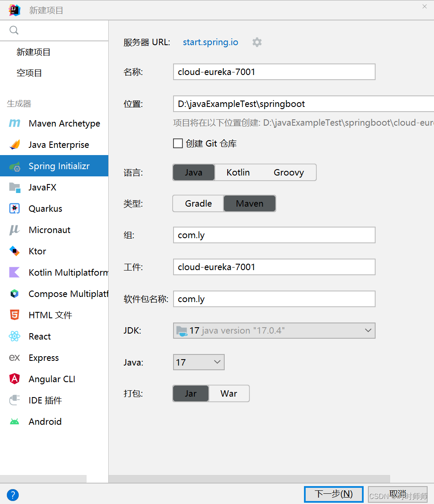Select the JavaFX generator
Image resolution: width=434 pixels, height=504 pixels.
[x=54, y=187]
